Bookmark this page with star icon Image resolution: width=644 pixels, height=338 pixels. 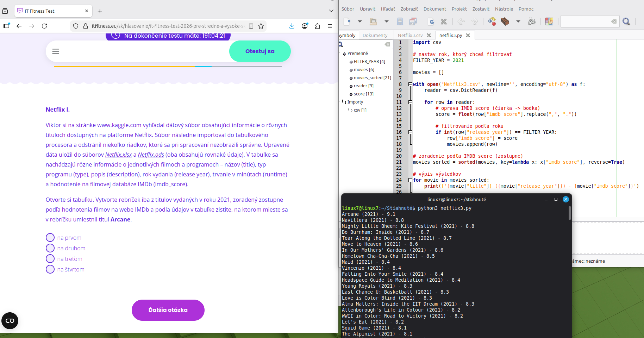tap(261, 26)
